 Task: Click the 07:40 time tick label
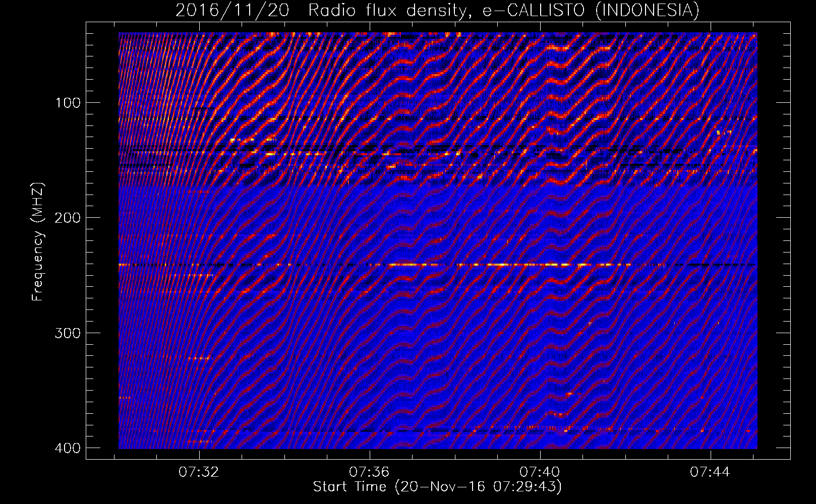click(x=540, y=472)
